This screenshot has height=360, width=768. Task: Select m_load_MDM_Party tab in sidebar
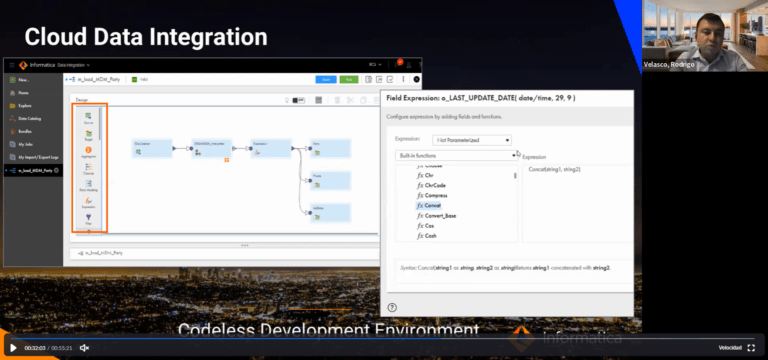(x=33, y=170)
